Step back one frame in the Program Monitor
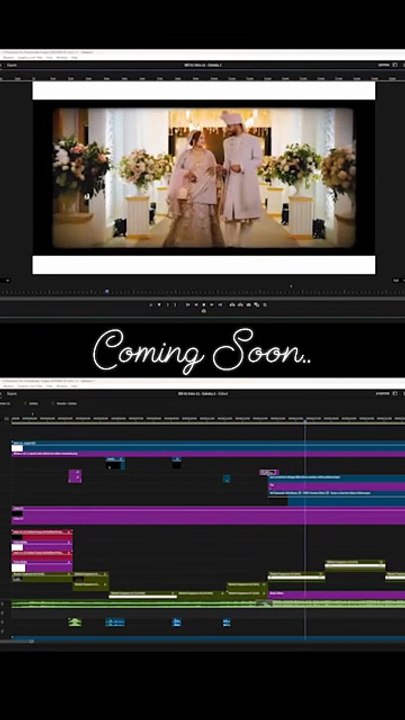The height and width of the screenshot is (720, 405). pyautogui.click(x=196, y=304)
